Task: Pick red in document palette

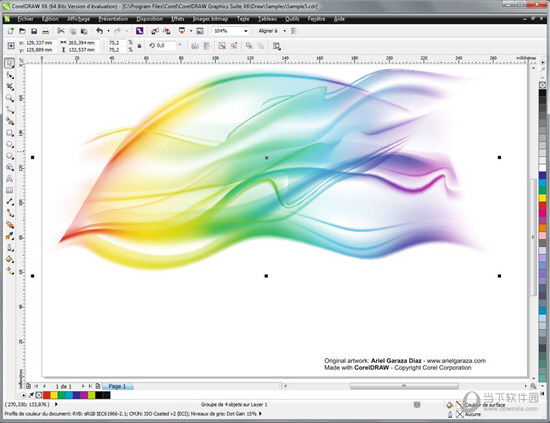Action: click(x=46, y=395)
